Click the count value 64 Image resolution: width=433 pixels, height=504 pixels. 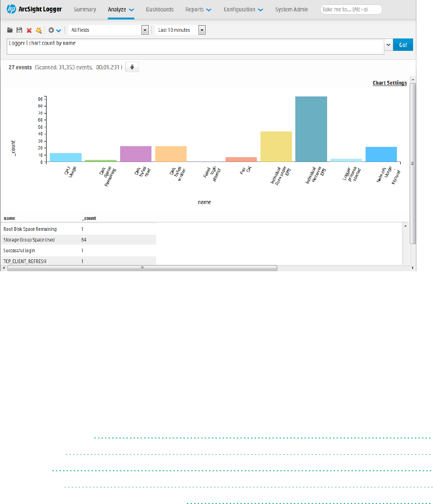(84, 240)
